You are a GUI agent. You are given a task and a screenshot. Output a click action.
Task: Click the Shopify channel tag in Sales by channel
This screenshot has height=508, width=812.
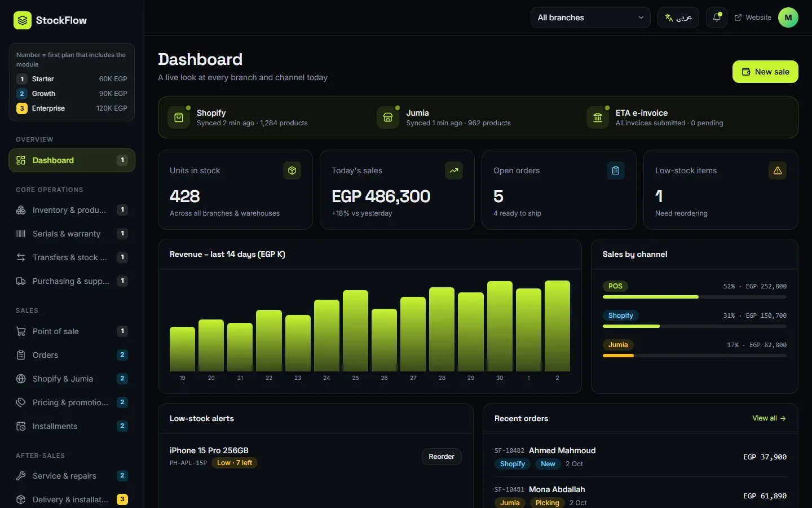[621, 316]
